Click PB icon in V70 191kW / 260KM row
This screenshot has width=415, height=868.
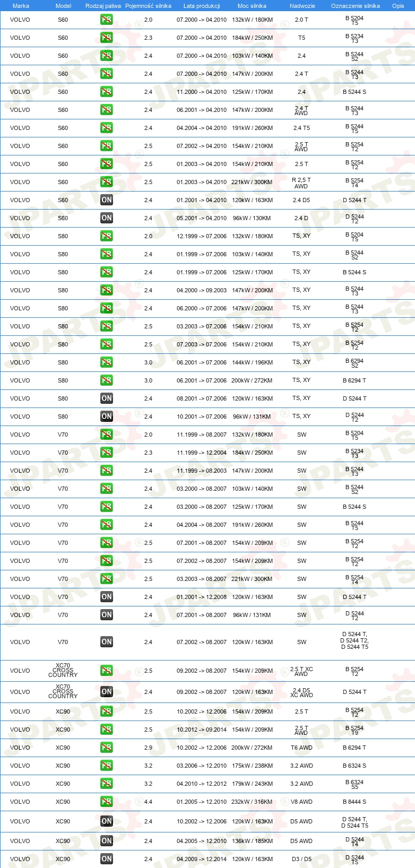[106, 525]
